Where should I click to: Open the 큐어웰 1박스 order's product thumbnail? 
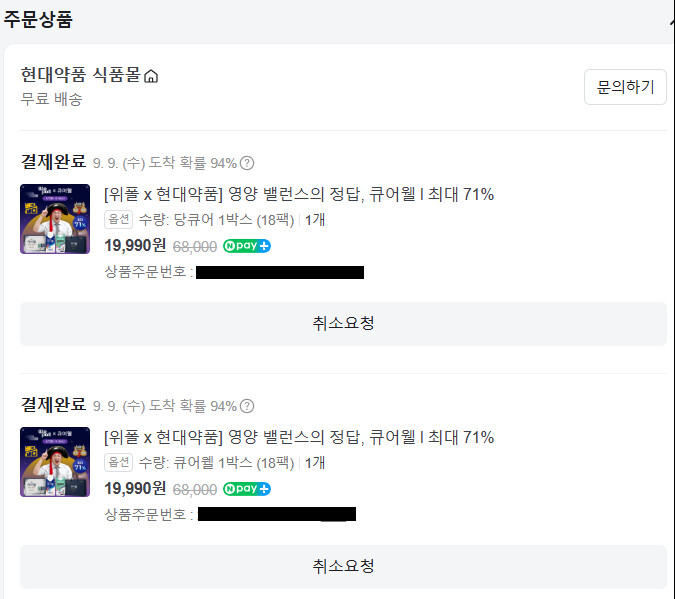[x=55, y=462]
